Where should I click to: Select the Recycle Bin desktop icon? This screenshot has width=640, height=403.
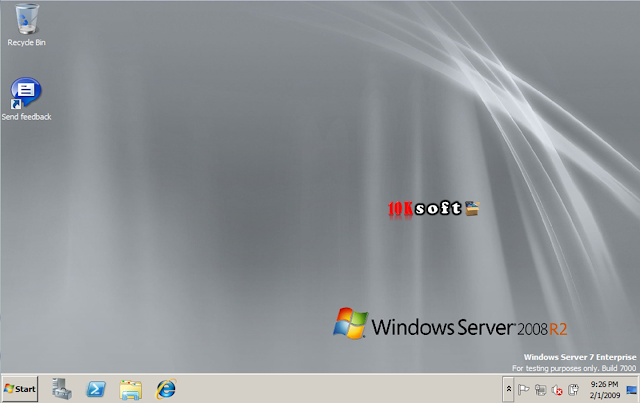click(27, 24)
